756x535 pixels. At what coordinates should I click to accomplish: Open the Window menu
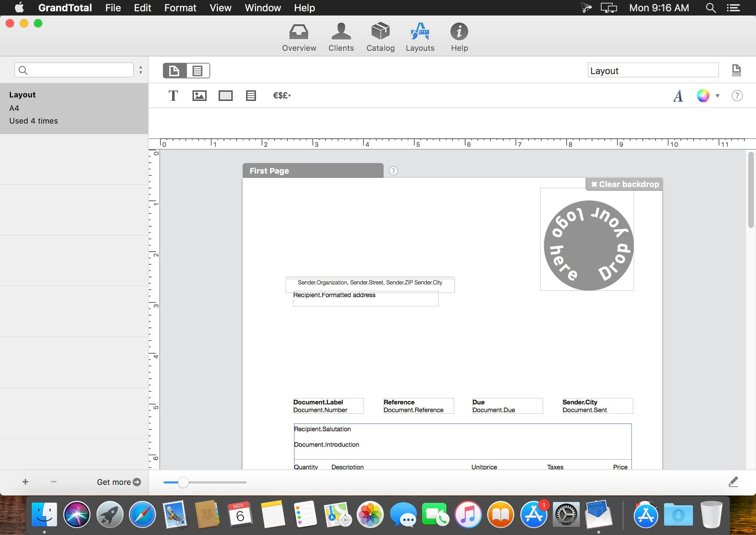coord(263,8)
